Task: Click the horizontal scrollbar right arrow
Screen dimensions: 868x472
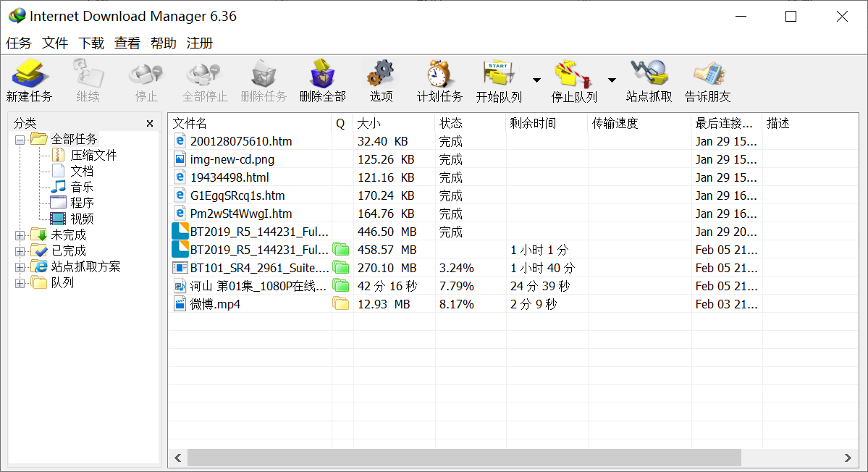Action: pos(848,458)
